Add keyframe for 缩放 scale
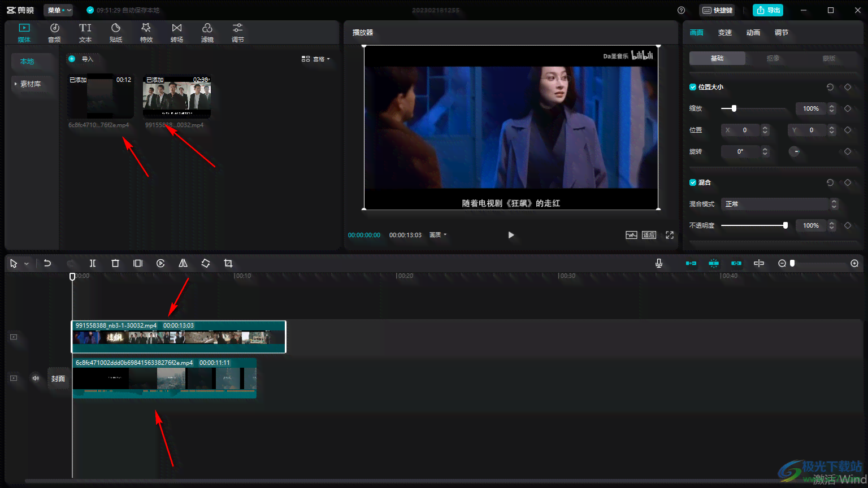 tap(848, 108)
